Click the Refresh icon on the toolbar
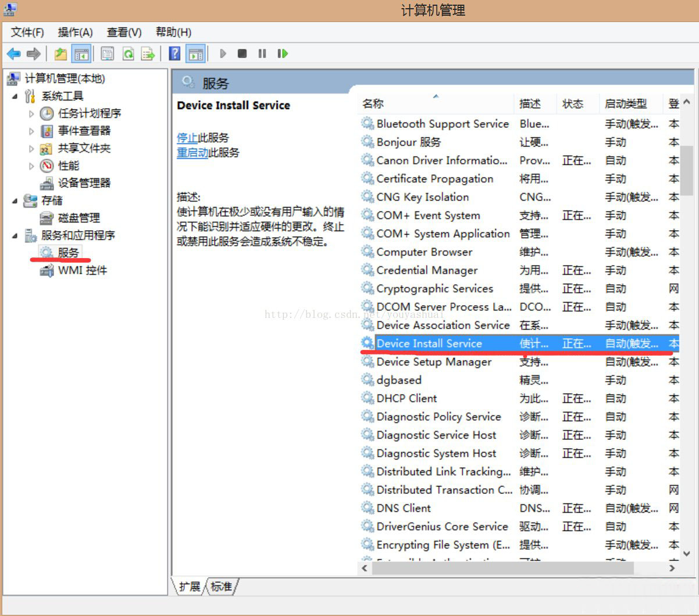The width and height of the screenshot is (699, 616). click(x=128, y=53)
